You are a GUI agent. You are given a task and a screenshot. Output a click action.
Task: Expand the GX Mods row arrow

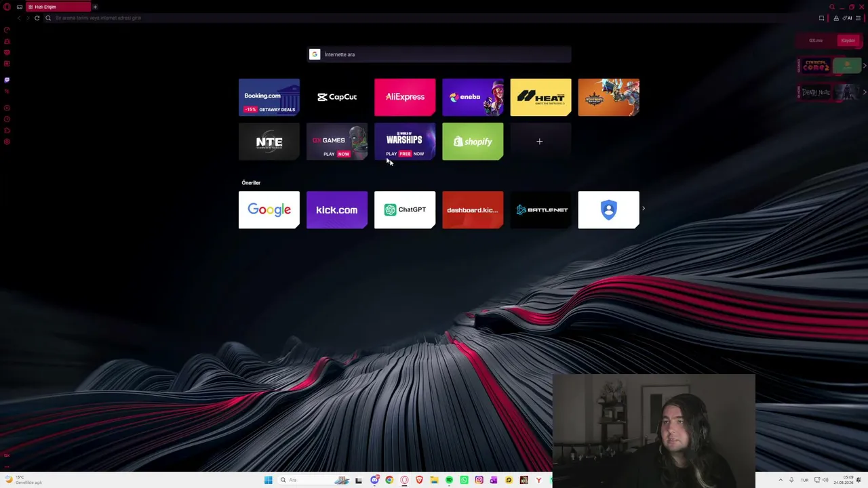click(x=865, y=92)
